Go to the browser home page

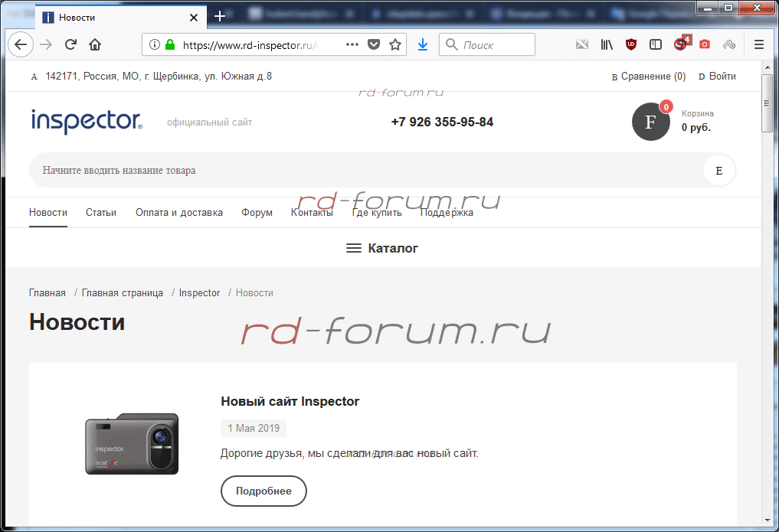coord(95,44)
